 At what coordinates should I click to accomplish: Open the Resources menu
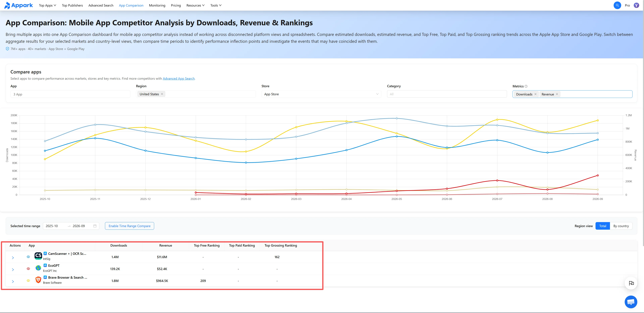coord(195,5)
